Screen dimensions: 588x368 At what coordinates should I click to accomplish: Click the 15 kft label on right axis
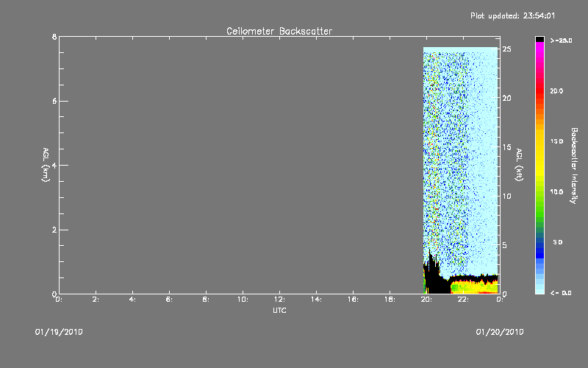coord(506,147)
